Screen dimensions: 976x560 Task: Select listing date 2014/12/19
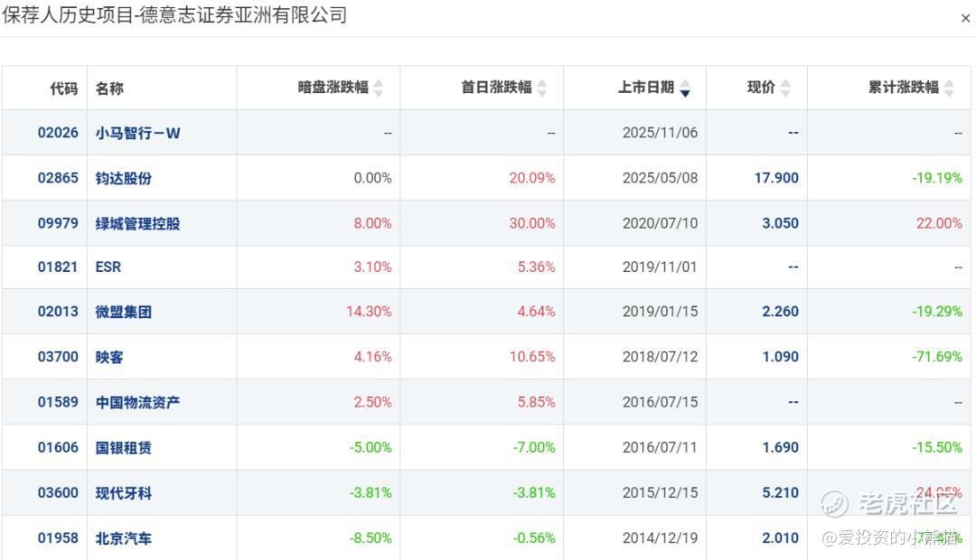[x=660, y=538]
